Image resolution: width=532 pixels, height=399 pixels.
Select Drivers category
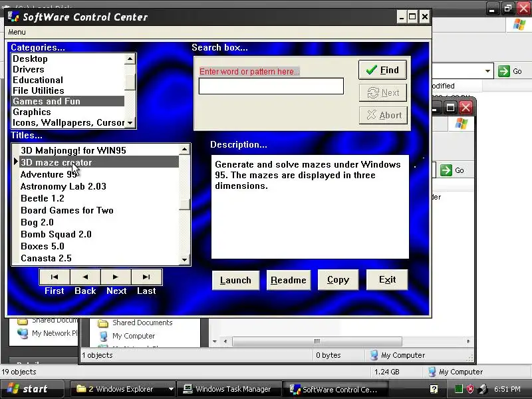68,69
